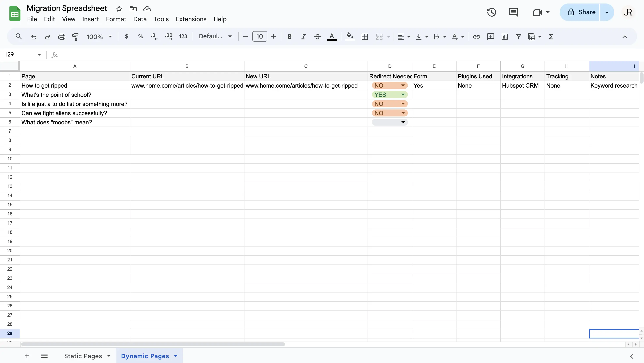This screenshot has height=363, width=644.
Task: Toggle bold formatting
Action: [x=289, y=37]
